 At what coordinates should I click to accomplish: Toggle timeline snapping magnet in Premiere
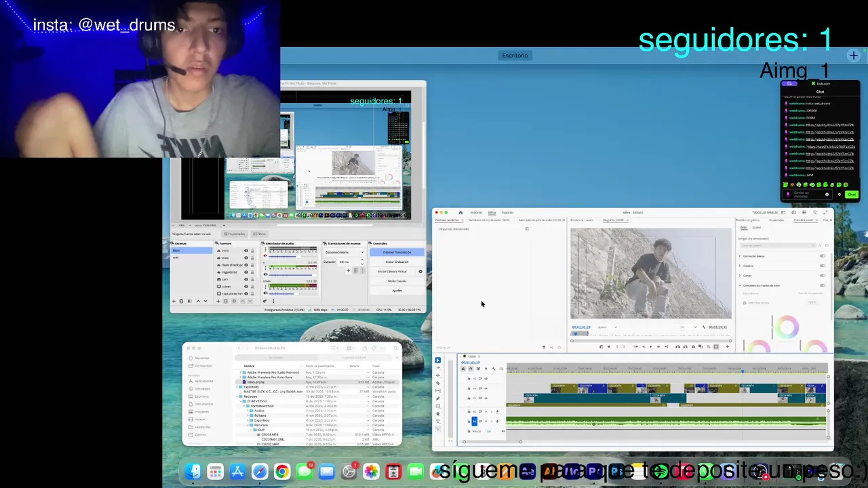tap(471, 369)
